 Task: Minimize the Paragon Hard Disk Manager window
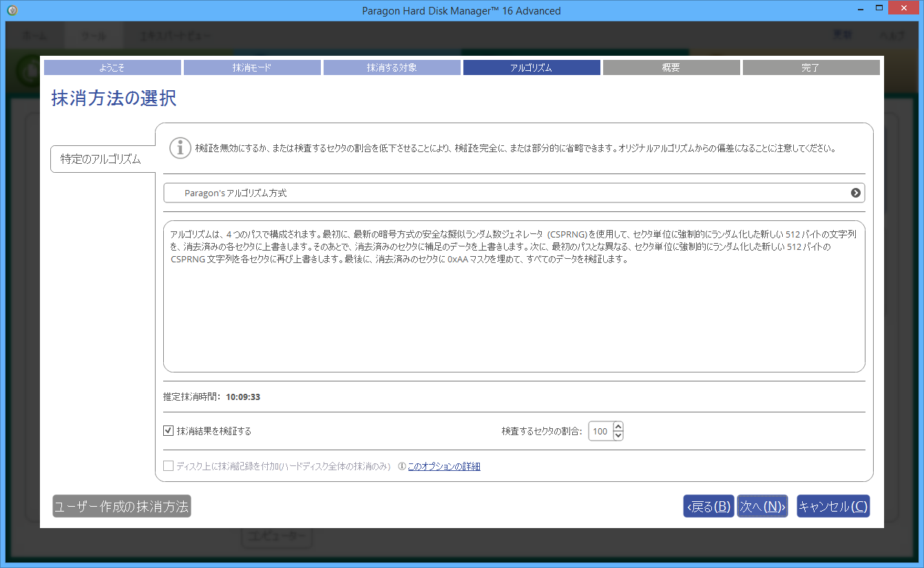861,8
